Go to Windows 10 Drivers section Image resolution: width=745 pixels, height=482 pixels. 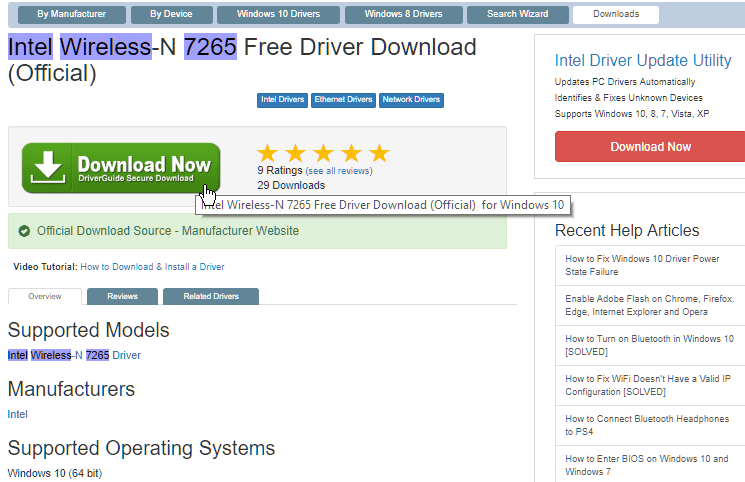[276, 14]
